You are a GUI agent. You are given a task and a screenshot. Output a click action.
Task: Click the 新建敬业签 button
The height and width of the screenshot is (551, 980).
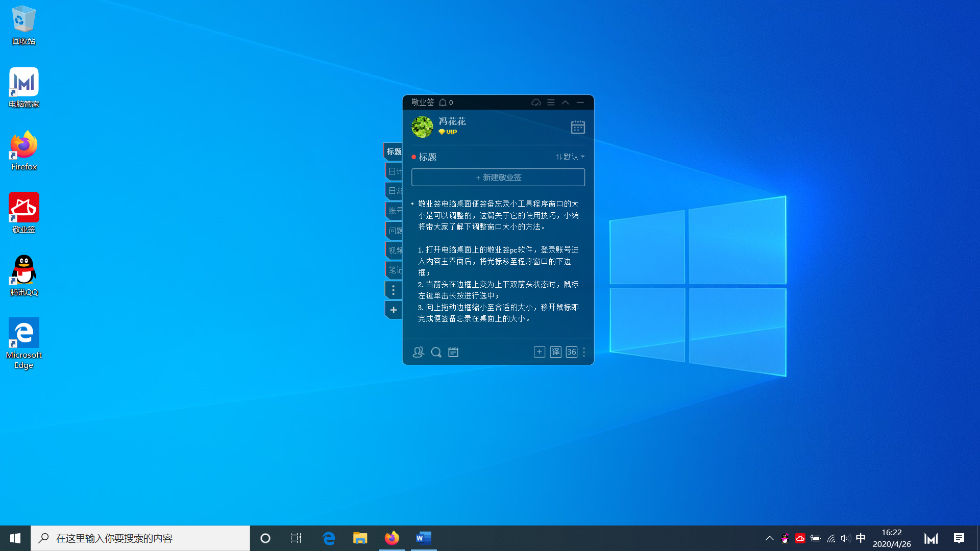click(498, 177)
